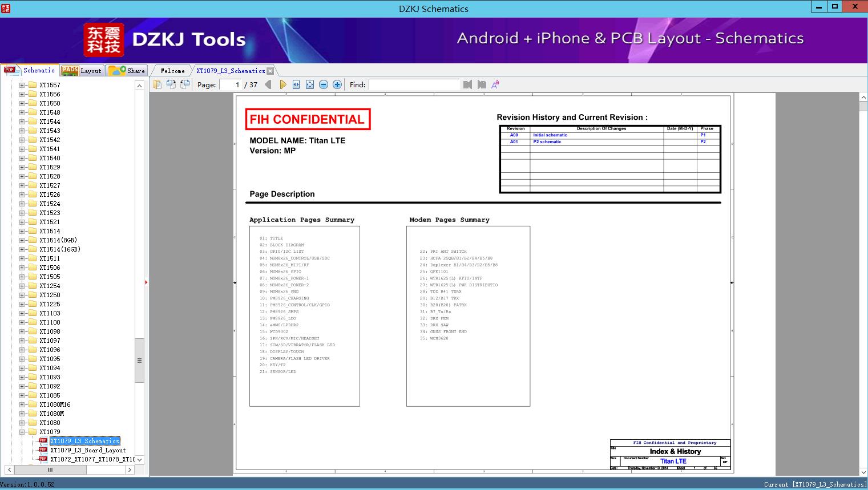Click the tree panel vertical scrollbar thumb
The height and width of the screenshot is (490, 868).
click(x=139, y=361)
